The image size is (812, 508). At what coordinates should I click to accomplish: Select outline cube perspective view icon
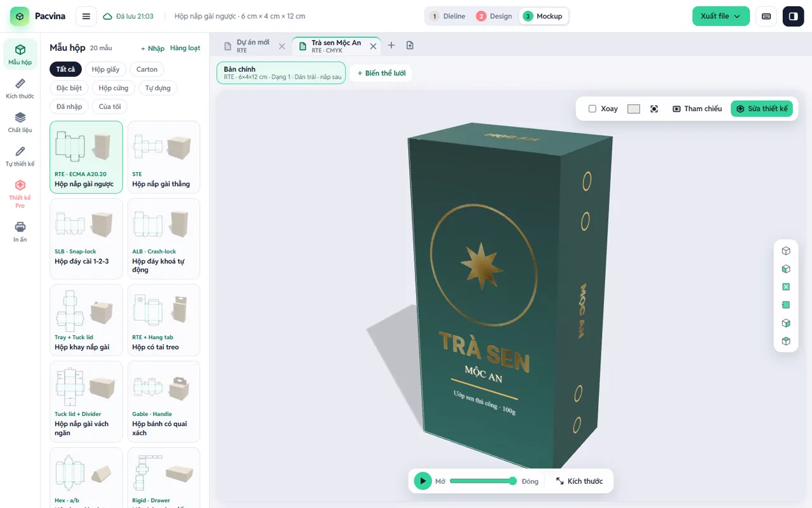tap(786, 251)
